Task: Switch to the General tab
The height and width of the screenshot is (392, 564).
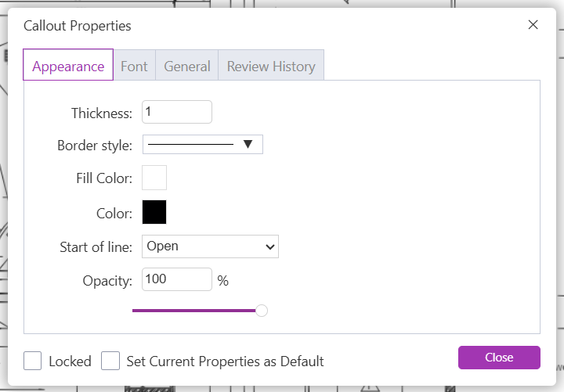Action: 186,67
